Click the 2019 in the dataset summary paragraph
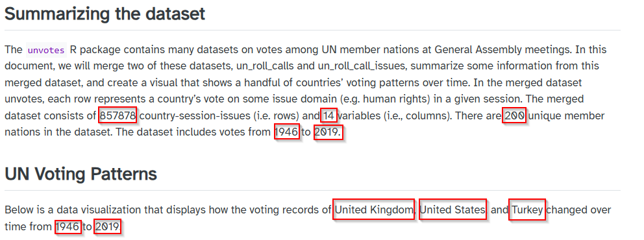 (328, 133)
